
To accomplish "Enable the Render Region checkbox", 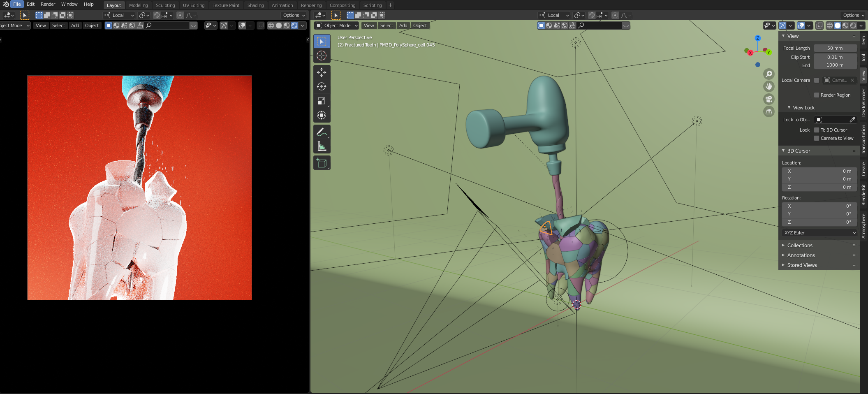I will [817, 95].
